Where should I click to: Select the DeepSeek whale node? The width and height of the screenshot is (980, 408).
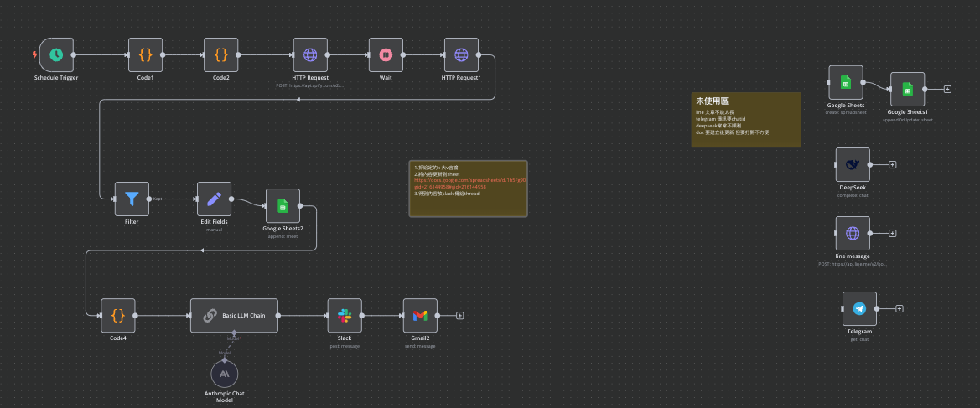853,165
